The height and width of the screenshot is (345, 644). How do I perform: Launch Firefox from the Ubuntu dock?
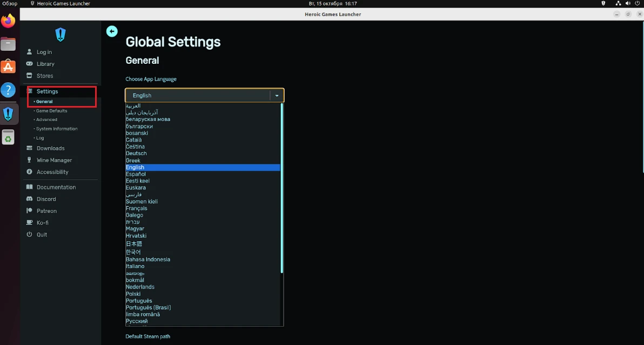click(x=8, y=21)
